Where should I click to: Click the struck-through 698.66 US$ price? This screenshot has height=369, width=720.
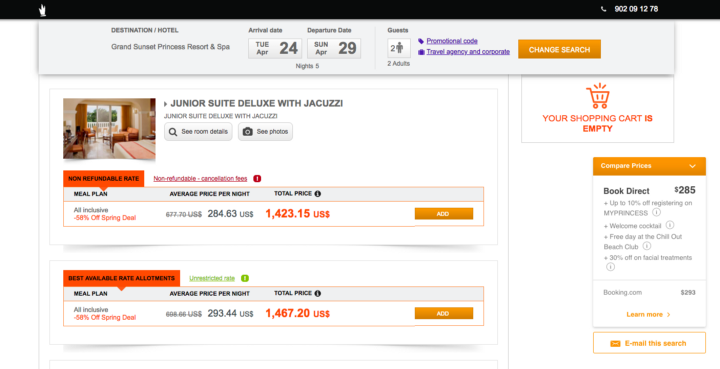(x=184, y=314)
